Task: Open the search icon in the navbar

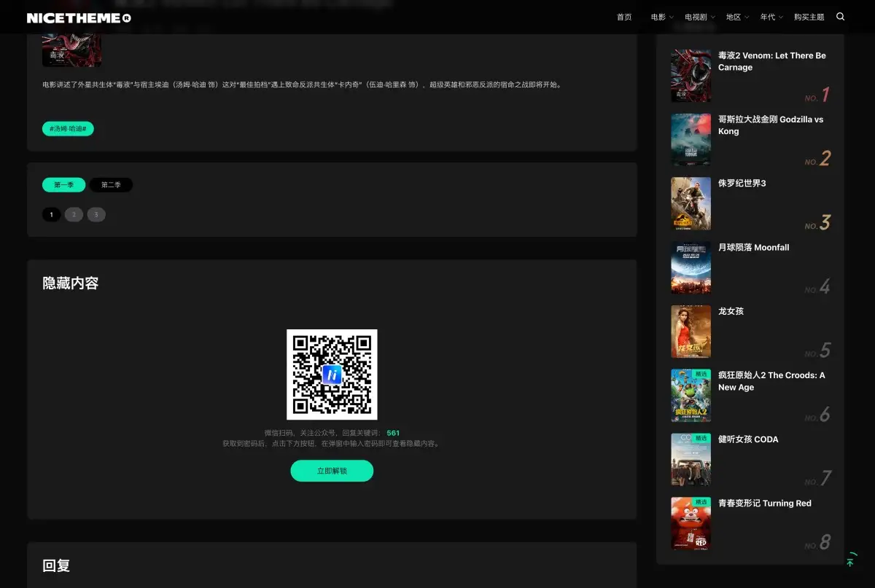Action: pos(840,16)
